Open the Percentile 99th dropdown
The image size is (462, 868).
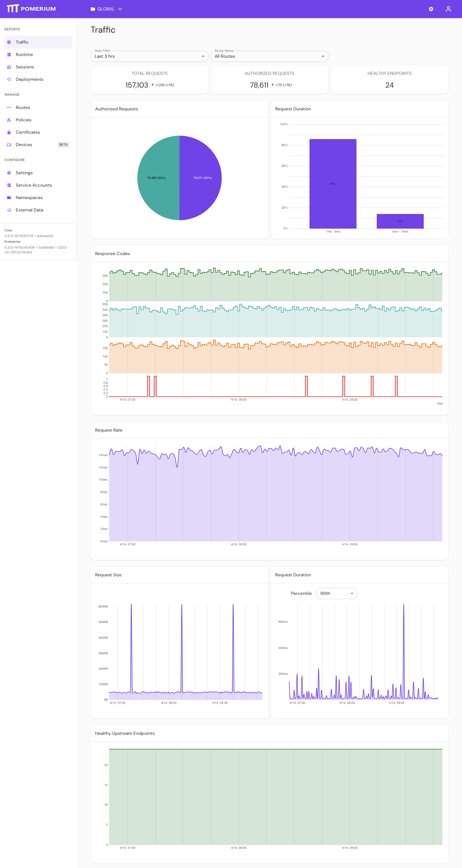point(337,593)
